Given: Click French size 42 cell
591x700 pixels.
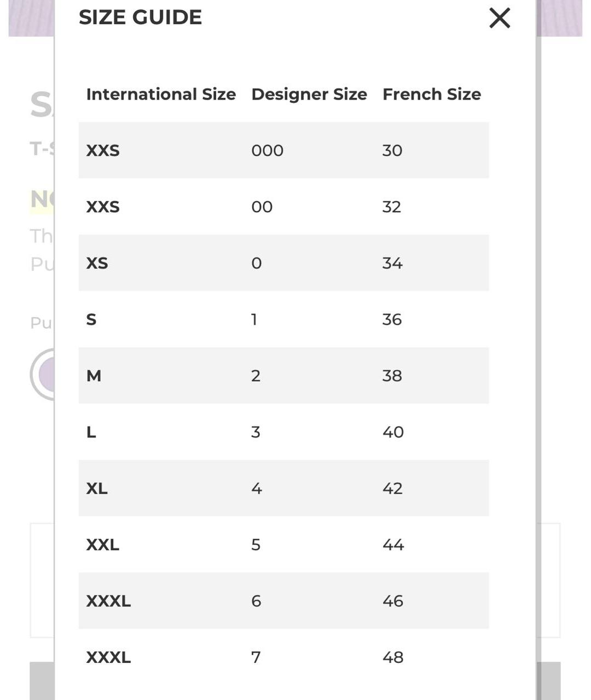Looking at the screenshot, I should [x=392, y=488].
